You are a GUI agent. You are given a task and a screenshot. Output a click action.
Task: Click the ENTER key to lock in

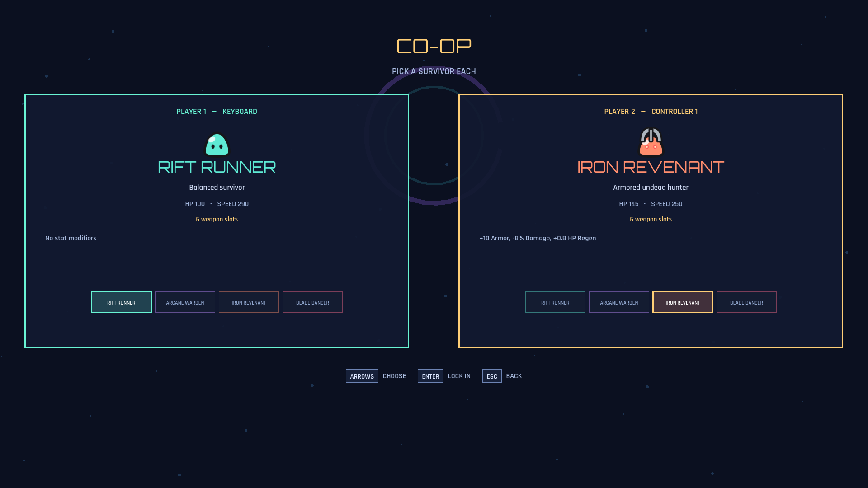pyautogui.click(x=430, y=376)
